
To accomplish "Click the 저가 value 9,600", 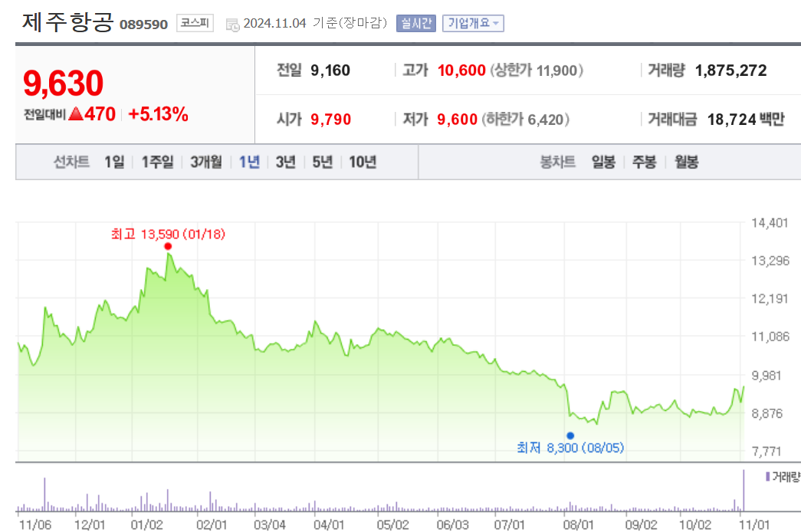I will coord(457,120).
